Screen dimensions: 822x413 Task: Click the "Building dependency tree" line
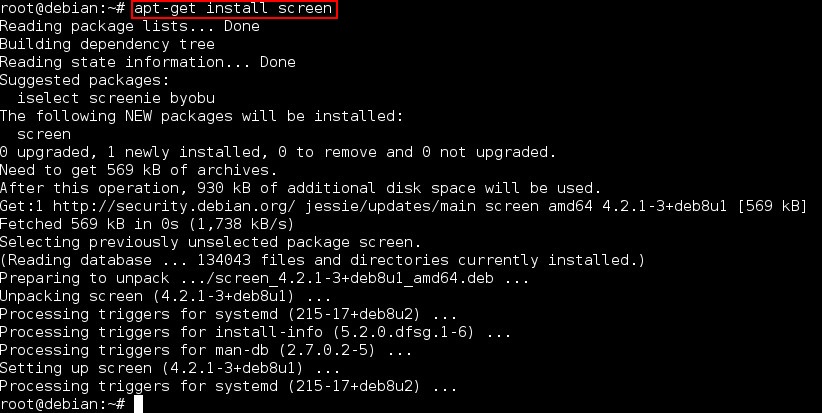(107, 44)
